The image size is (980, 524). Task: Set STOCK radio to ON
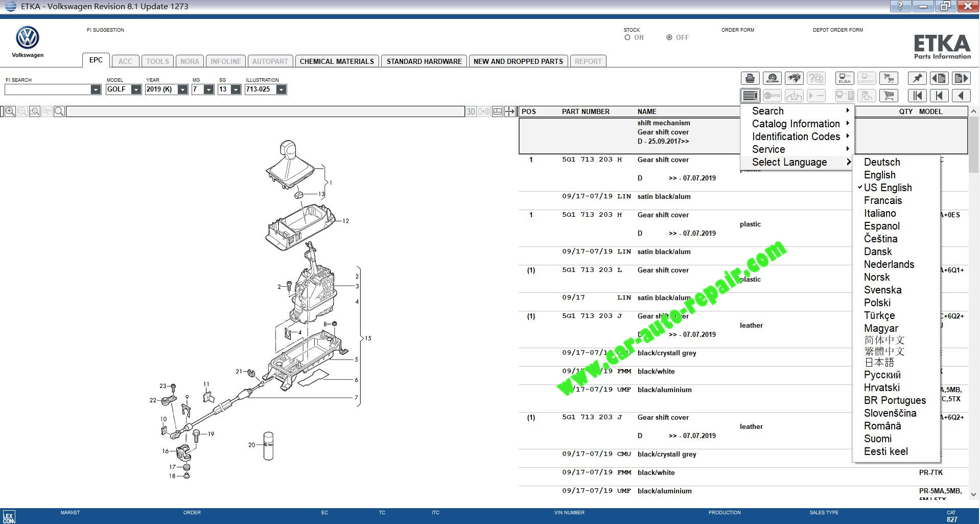click(627, 37)
